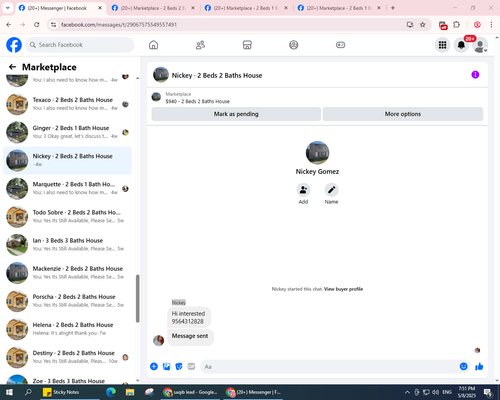Send a thumbs-up like
This screenshot has width=500, height=400.
[x=479, y=367]
